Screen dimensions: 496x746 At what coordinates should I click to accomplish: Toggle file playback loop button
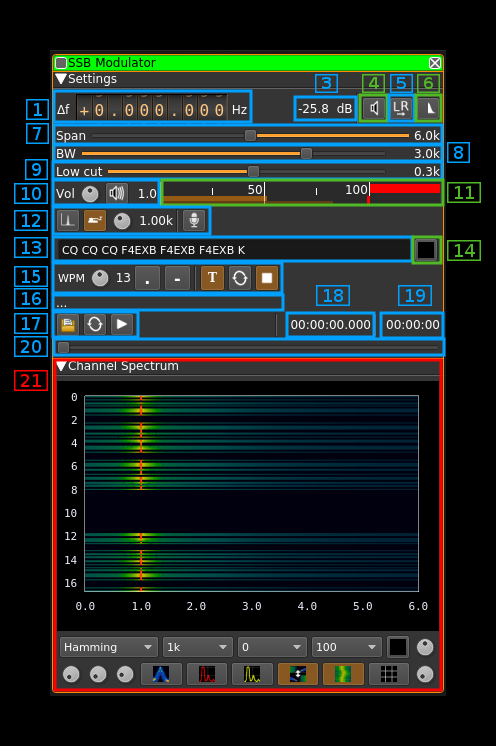pyautogui.click(x=95, y=324)
